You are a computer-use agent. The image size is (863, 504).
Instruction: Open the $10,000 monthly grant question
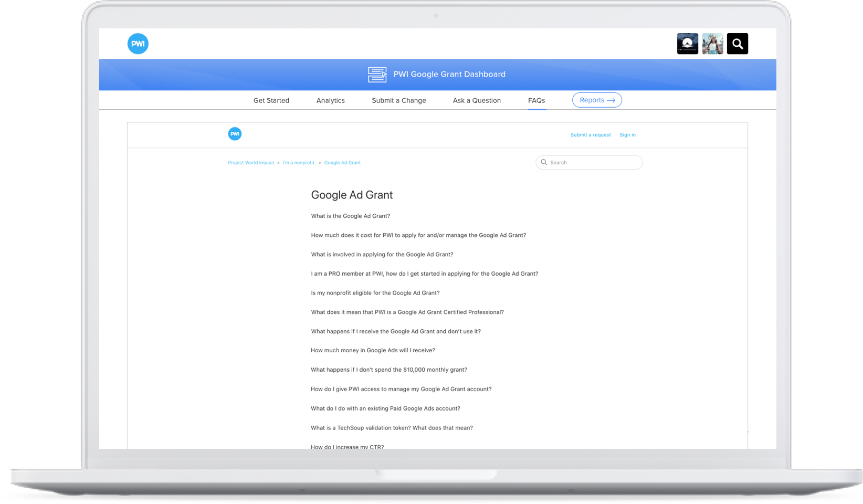point(388,370)
